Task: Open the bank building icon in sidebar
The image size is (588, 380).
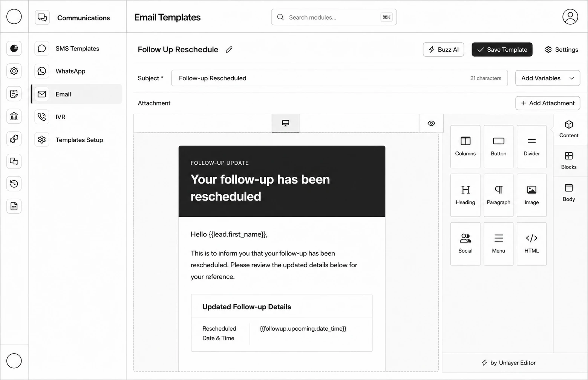Action: pyautogui.click(x=14, y=116)
